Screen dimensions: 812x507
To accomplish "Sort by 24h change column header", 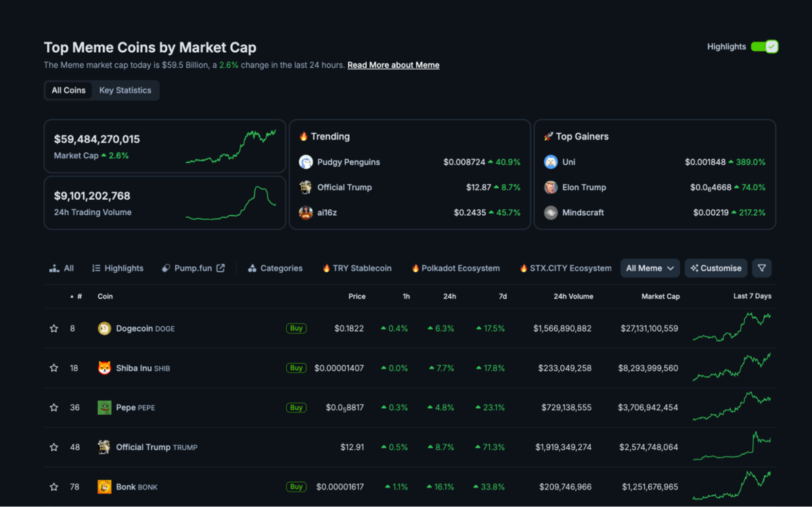I will (449, 296).
